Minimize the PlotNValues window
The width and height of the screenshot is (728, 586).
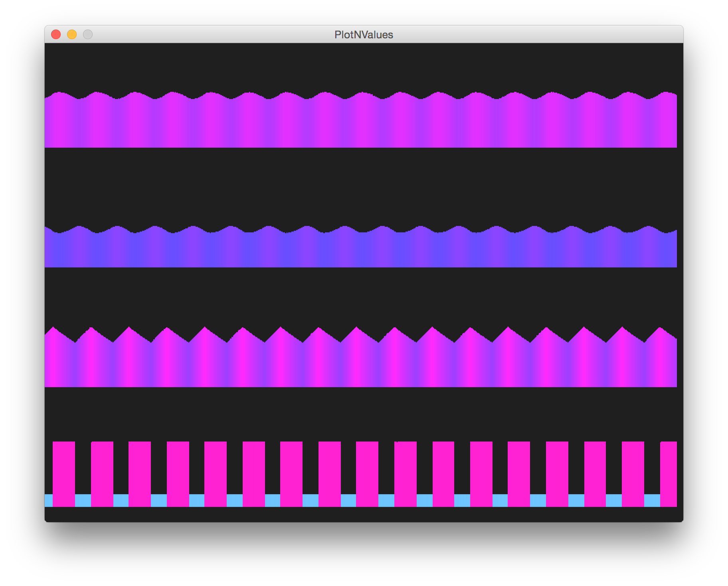72,34
